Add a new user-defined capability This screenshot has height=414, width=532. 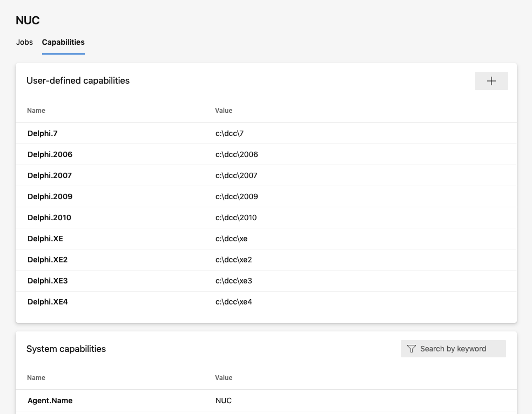point(491,81)
